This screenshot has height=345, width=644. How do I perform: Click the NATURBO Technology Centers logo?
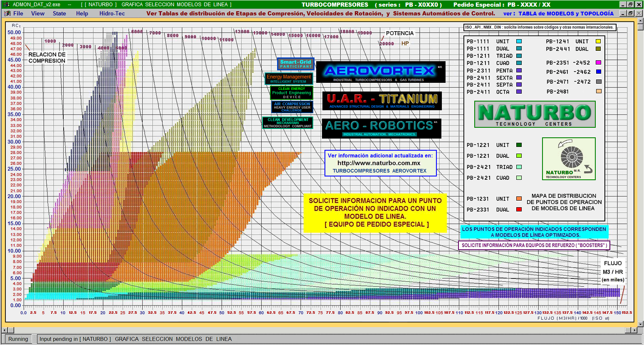pos(535,114)
